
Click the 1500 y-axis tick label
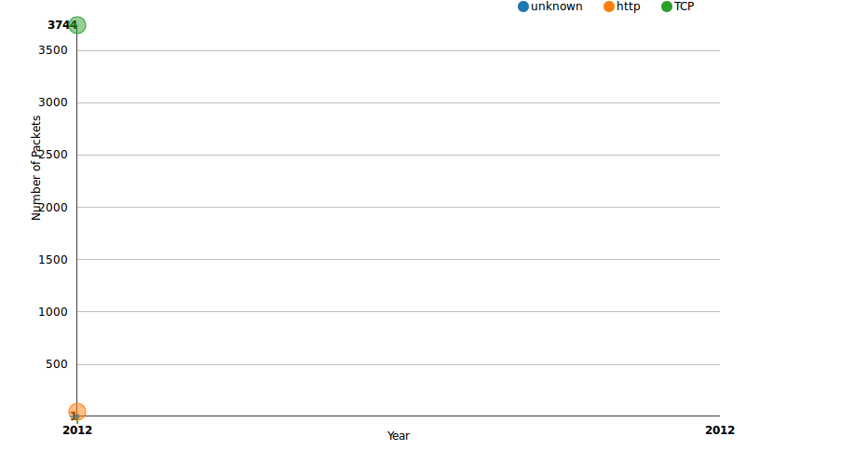pyautogui.click(x=52, y=260)
